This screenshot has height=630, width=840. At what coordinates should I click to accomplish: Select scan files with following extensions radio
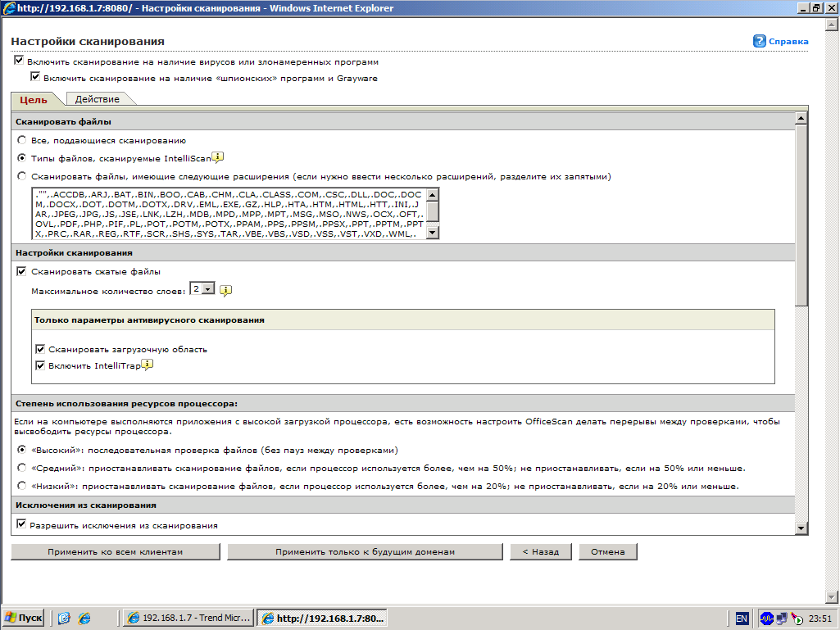click(21, 175)
